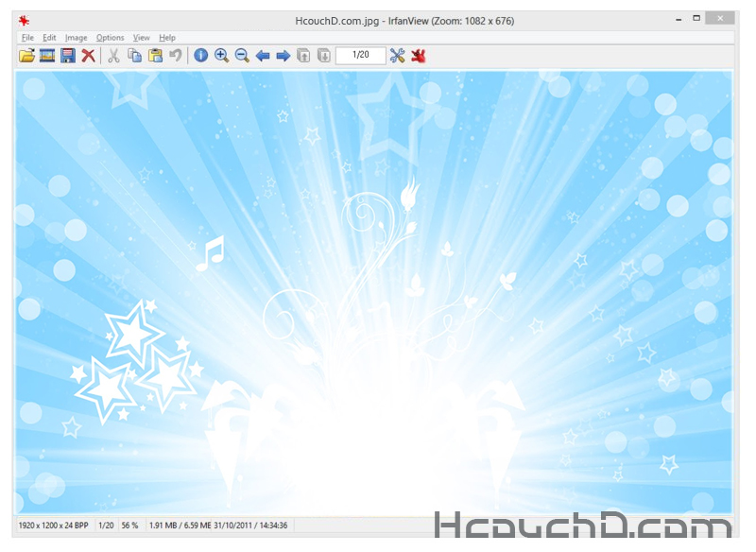Go to next image with right arrow
This screenshot has height=552, width=756.
click(283, 56)
